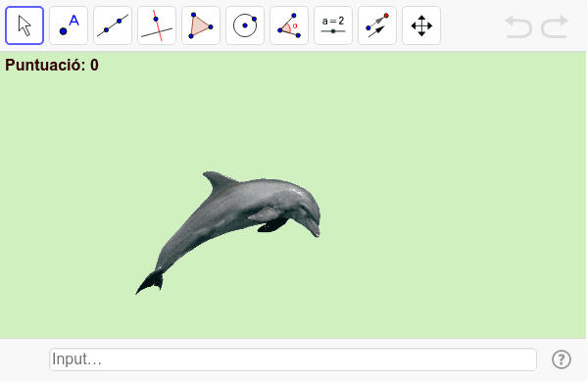
Task: Choose the Line through two points tool
Action: (x=113, y=25)
